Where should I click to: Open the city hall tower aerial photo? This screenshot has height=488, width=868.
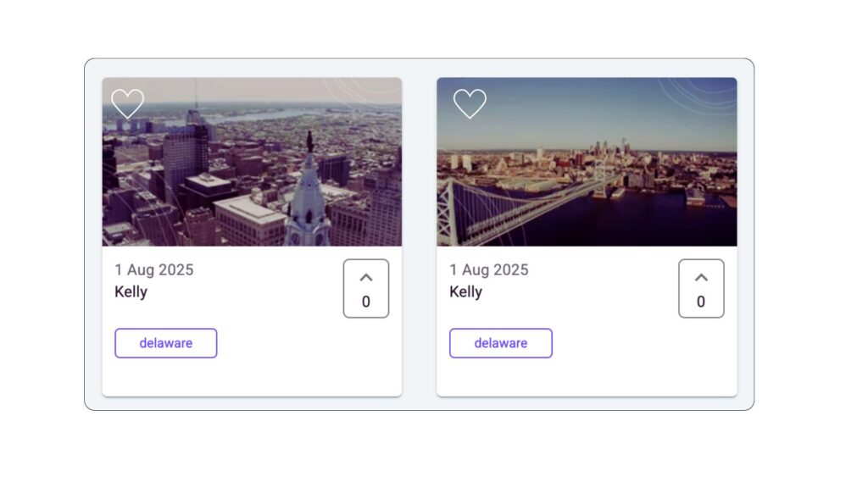click(x=252, y=162)
